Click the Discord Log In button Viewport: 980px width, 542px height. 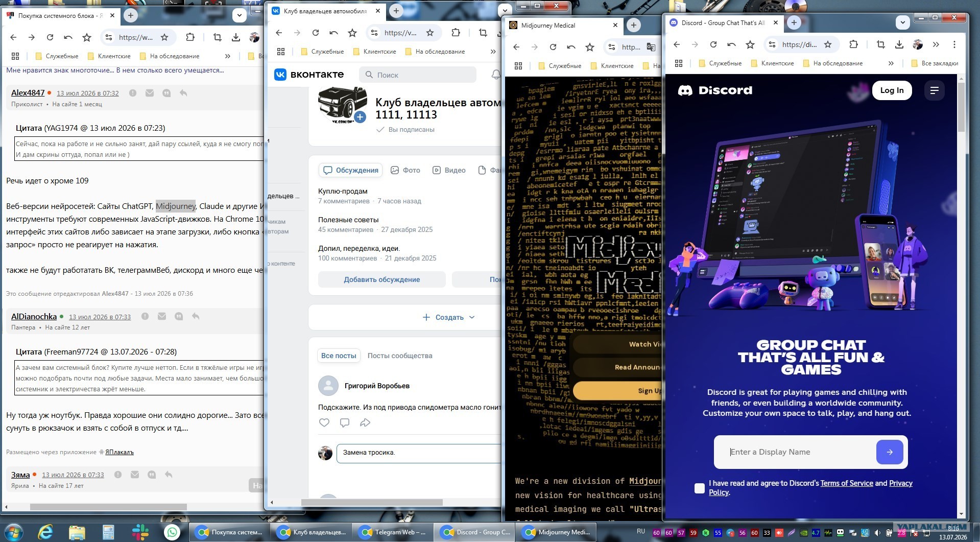click(892, 90)
